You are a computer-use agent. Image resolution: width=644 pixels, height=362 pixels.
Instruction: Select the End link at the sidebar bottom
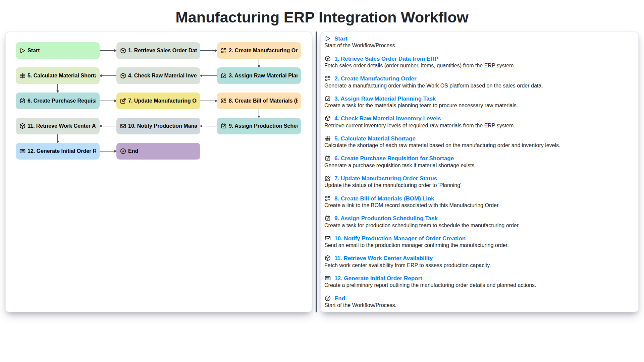coord(339,298)
